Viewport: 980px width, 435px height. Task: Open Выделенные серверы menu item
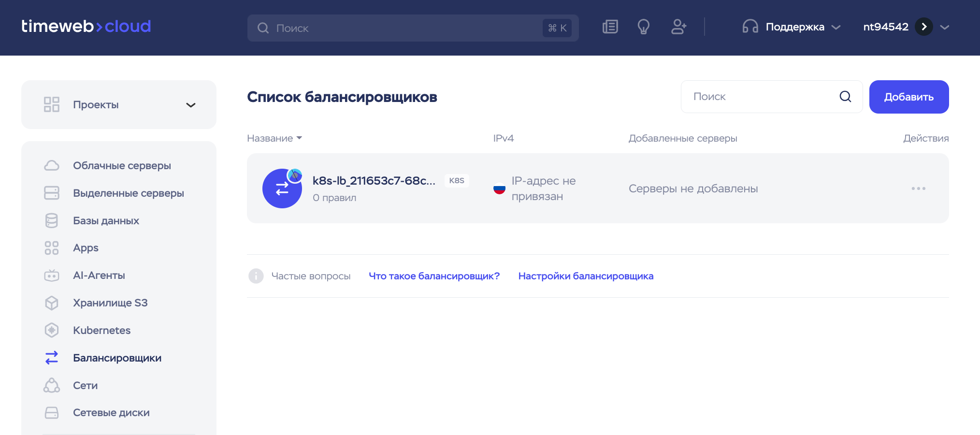[x=129, y=193]
